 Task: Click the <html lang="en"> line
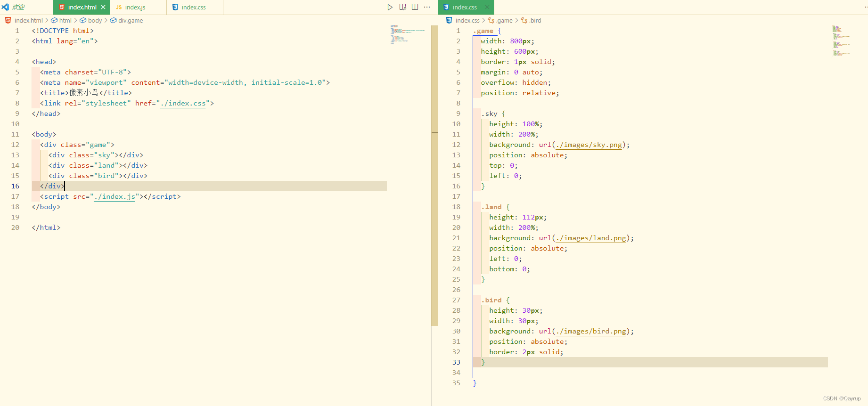[65, 41]
